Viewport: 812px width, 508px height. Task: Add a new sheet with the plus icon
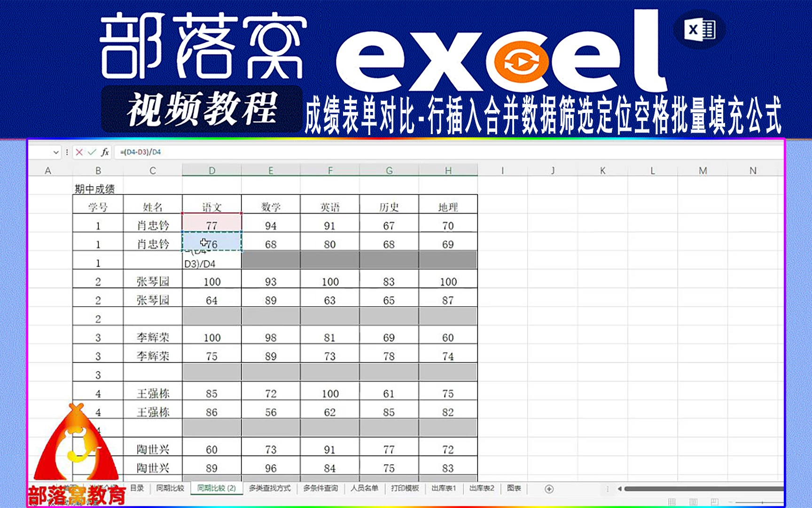click(x=549, y=489)
